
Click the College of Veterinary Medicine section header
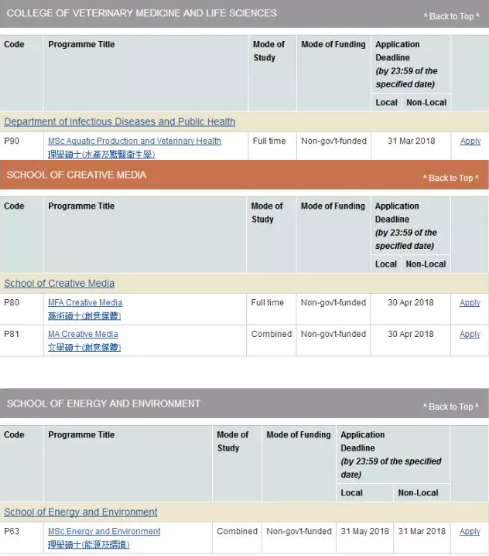(244, 13)
